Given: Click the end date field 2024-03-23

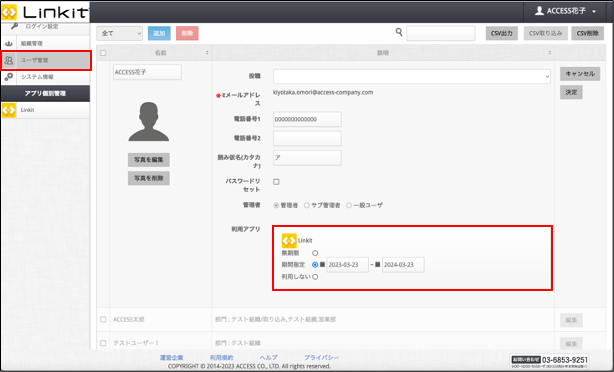Looking at the screenshot, I should click(x=403, y=265).
